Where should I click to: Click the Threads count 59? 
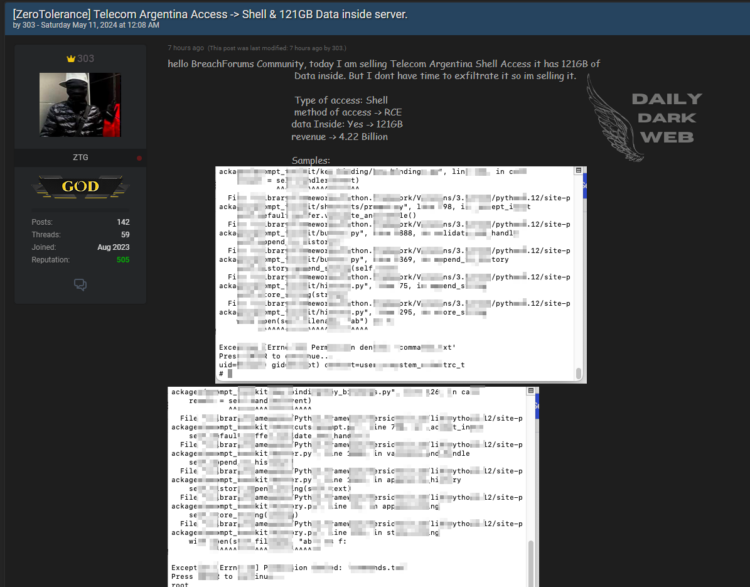125,234
